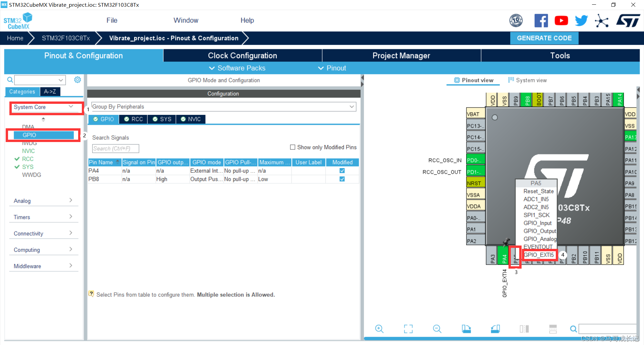Rotate the chip clockwise icon
Screen dimensions: 644x345
pyautogui.click(x=466, y=329)
